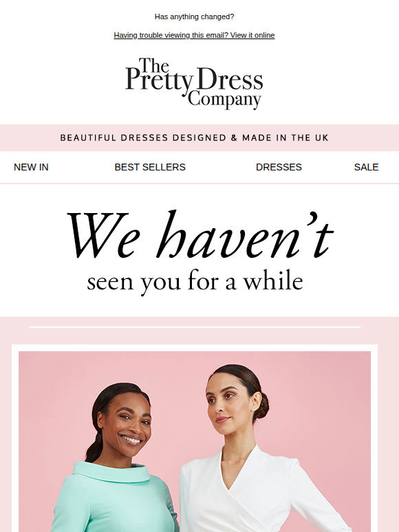Click the ampersand in the pink banner
This screenshot has width=399, height=532.
coord(234,137)
